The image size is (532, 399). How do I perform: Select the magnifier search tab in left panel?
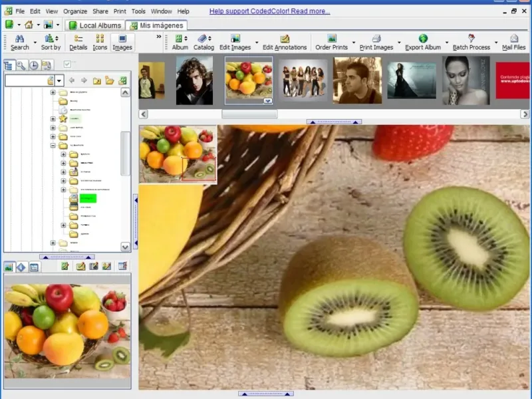click(21, 65)
